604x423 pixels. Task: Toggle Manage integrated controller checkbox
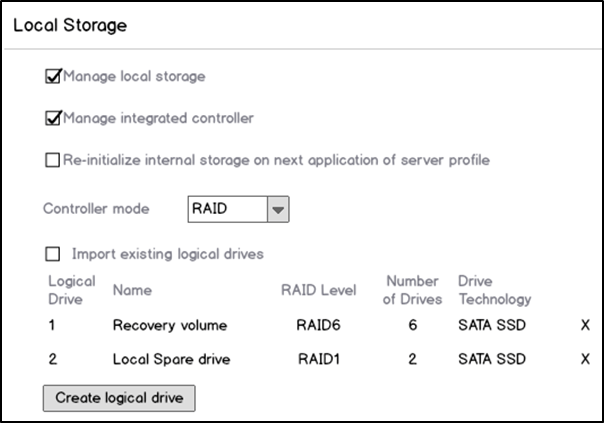53,118
